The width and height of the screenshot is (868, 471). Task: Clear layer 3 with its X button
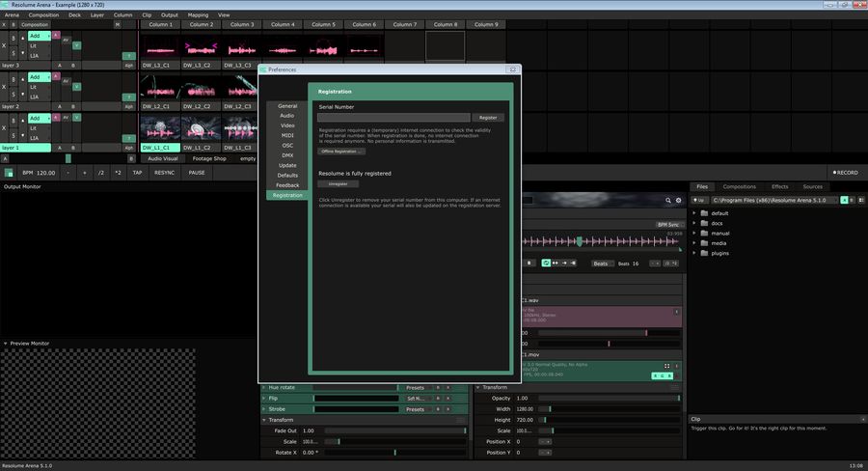(x=4, y=45)
